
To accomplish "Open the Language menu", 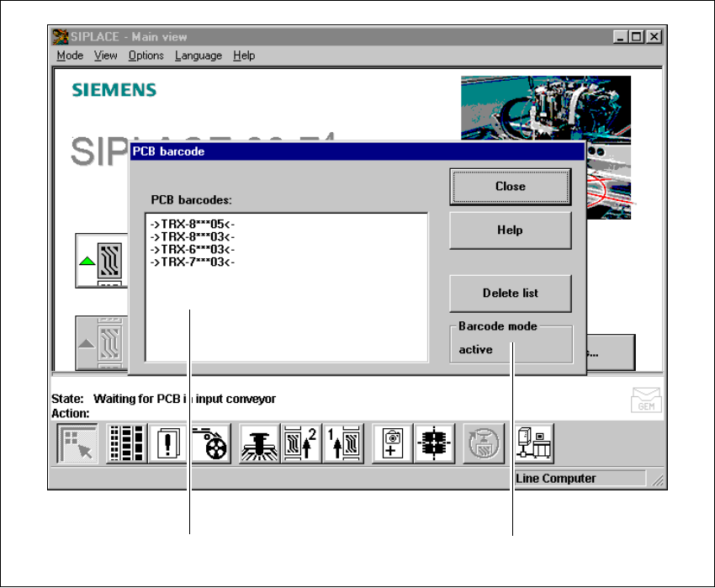I will coord(199,56).
